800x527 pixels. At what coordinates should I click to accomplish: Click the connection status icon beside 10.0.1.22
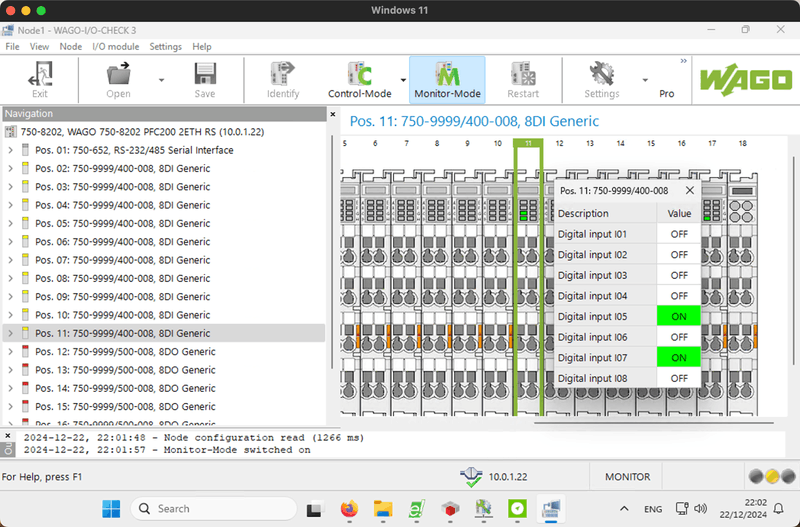[x=470, y=476]
